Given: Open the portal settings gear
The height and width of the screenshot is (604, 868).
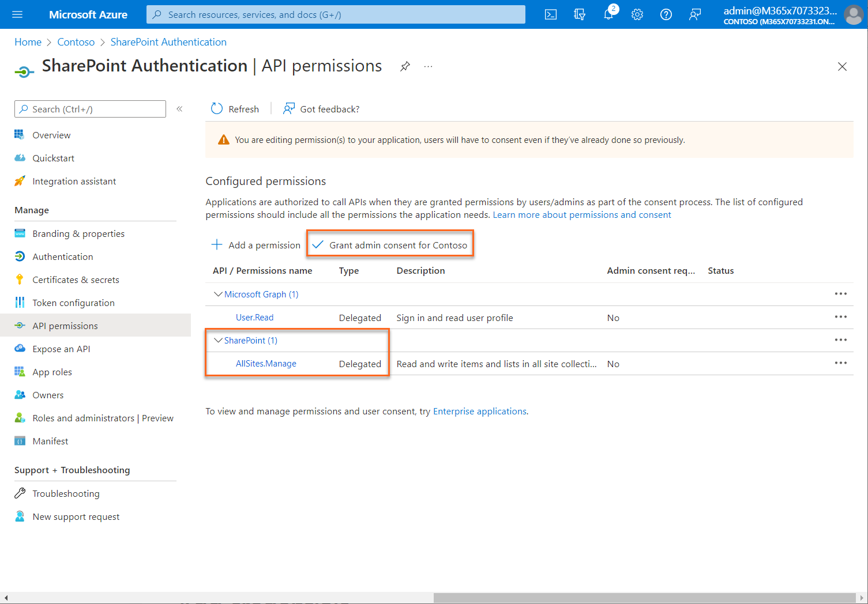Looking at the screenshot, I should click(x=637, y=14).
